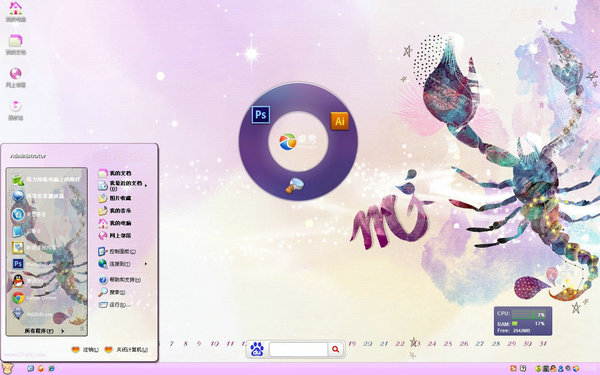Open Help and Support in Start menu
Image resolution: width=600 pixels, height=375 pixels.
coord(119,280)
